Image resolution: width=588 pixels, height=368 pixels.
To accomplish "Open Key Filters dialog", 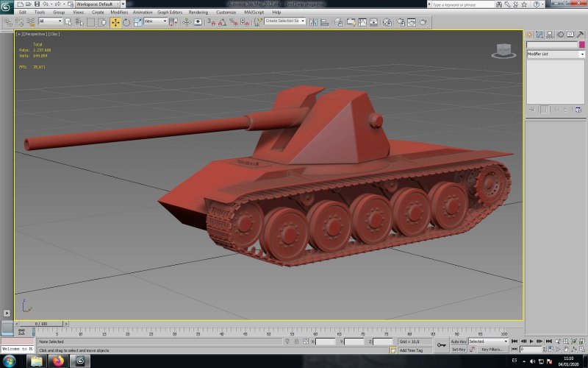I will [492, 350].
